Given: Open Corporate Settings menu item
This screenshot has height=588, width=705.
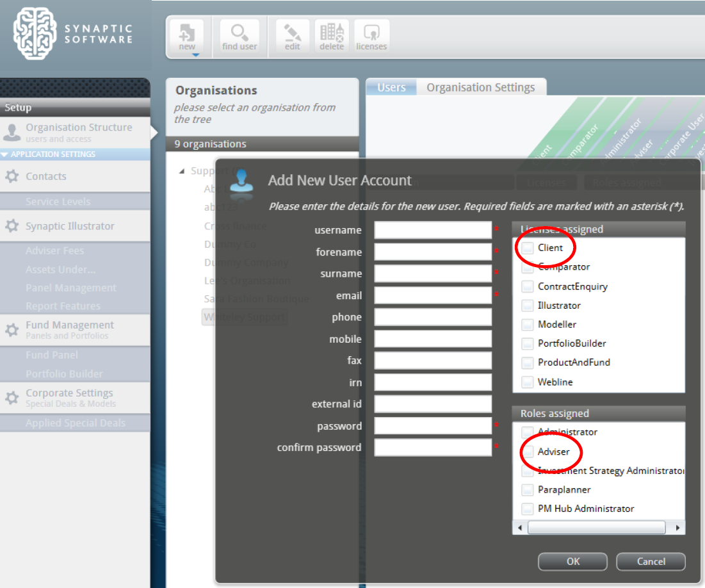Looking at the screenshot, I should pyautogui.click(x=75, y=398).
